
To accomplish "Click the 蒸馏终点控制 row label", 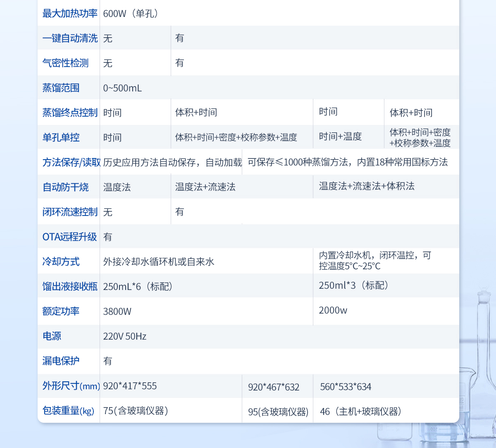I will (69, 113).
